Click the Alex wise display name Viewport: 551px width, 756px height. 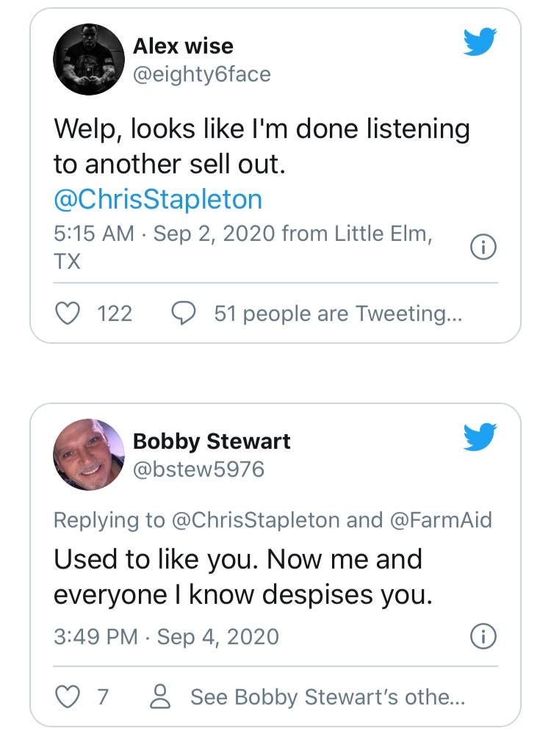click(x=183, y=46)
